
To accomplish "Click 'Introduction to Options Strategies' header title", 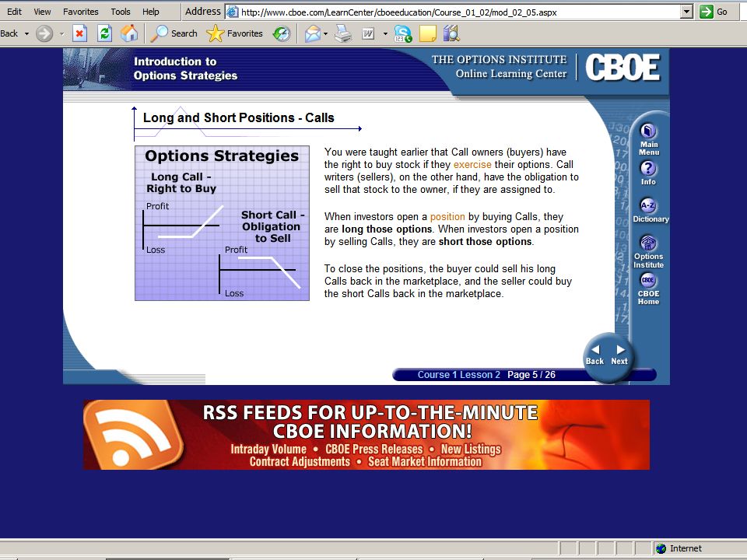I will (x=185, y=68).
